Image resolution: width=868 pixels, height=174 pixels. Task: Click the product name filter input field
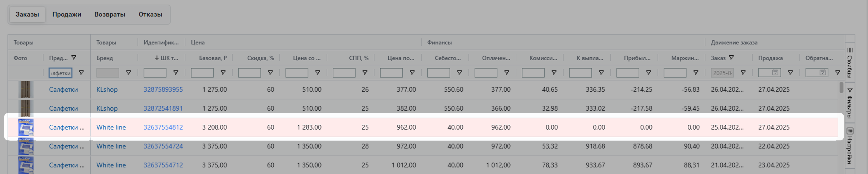tap(60, 73)
